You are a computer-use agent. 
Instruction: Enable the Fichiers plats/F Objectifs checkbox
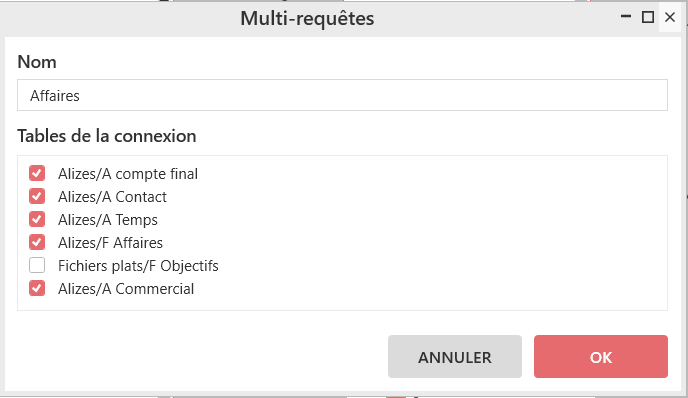point(37,265)
